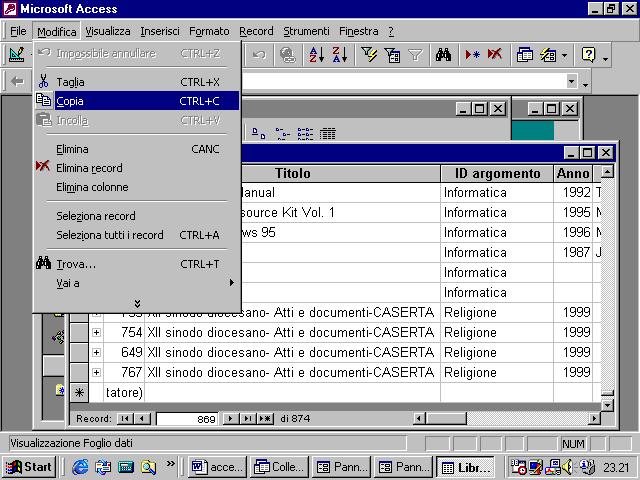The width and height of the screenshot is (640, 480).
Task: Click the New Object toolbar icon
Action: pos(548,55)
